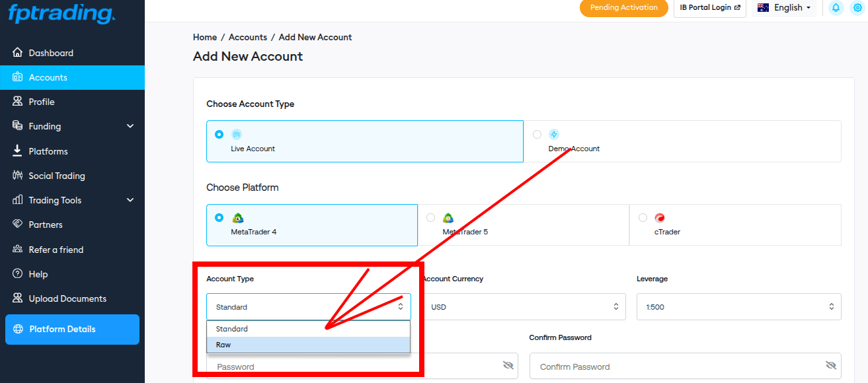The image size is (868, 383).
Task: Click the Help question mark icon
Action: pos(18,274)
